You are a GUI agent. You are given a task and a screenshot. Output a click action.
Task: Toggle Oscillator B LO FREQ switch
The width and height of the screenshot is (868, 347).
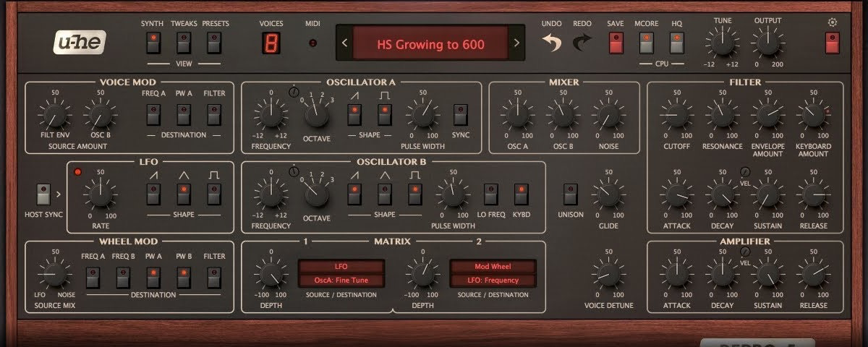(490, 193)
